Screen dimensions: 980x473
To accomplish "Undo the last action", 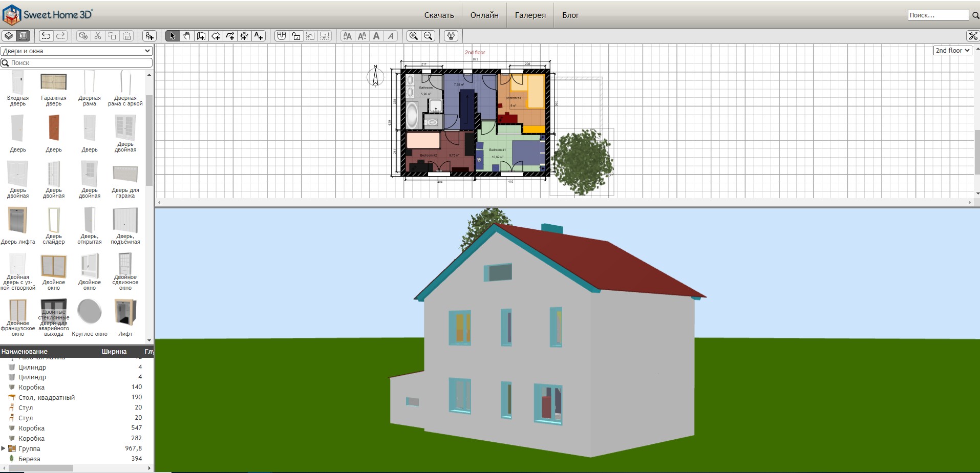I will [46, 36].
